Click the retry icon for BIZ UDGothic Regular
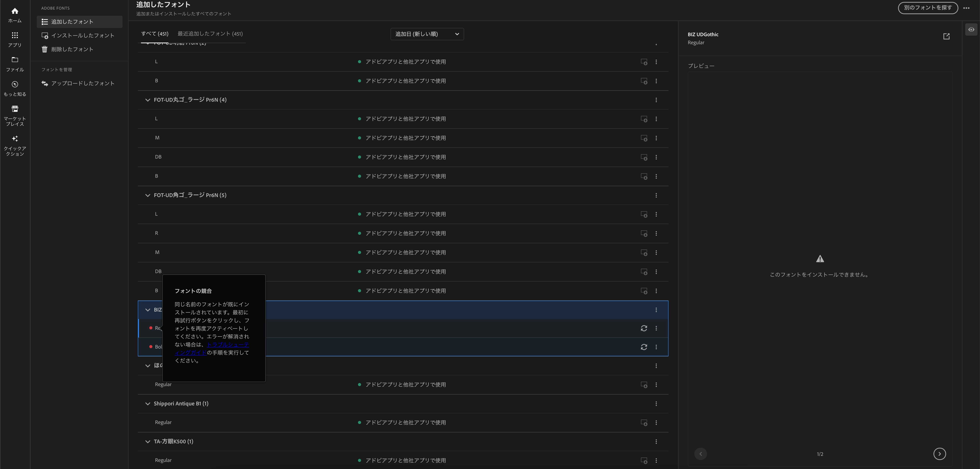This screenshot has width=980, height=469. [644, 328]
